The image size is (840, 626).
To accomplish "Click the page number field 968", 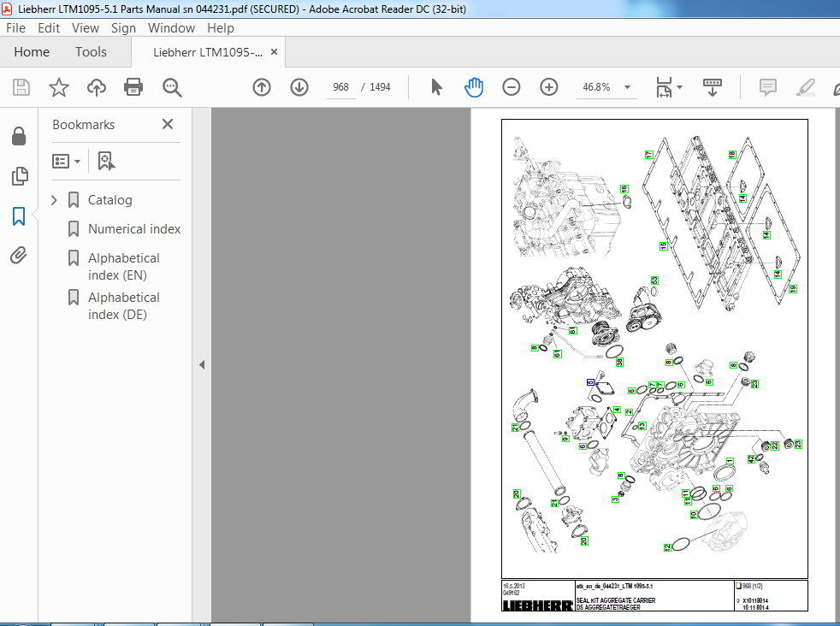I will (x=340, y=87).
